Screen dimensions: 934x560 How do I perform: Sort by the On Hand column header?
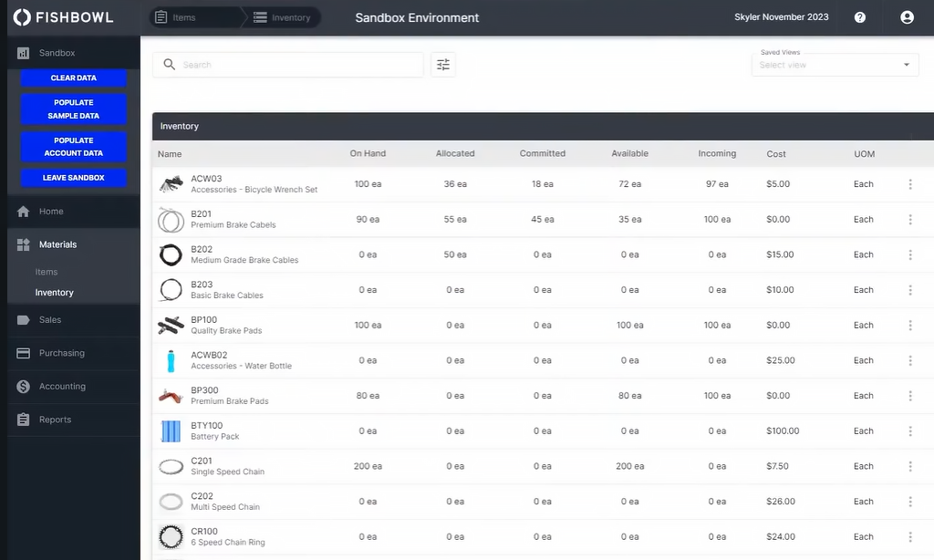pyautogui.click(x=368, y=154)
